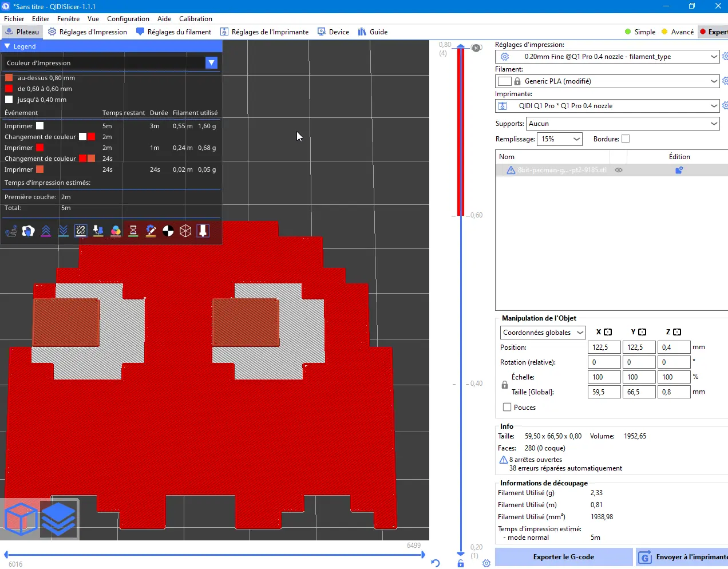Remove the color change marker on vertical slider
This screenshot has height=569, width=728.
(x=477, y=48)
